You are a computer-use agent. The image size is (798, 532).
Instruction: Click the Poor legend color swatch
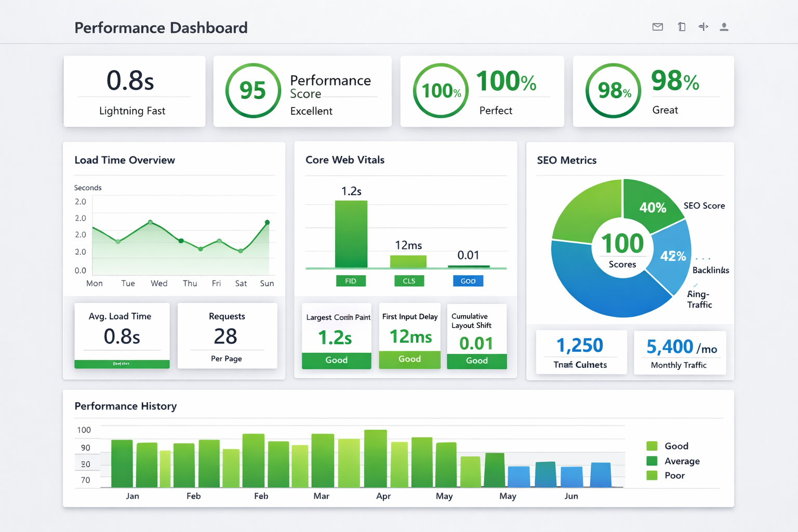pyautogui.click(x=652, y=475)
